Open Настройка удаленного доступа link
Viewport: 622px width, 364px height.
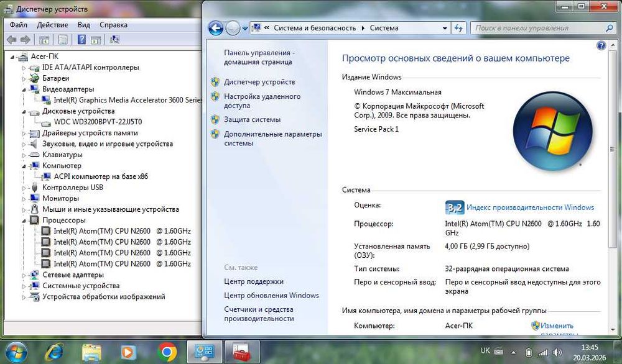tap(262, 101)
